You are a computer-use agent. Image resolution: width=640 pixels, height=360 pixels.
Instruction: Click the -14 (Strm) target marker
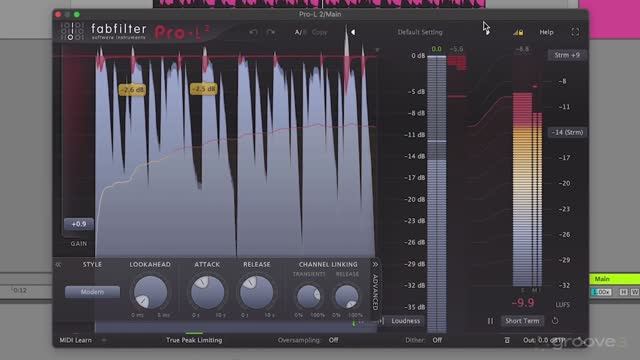567,132
